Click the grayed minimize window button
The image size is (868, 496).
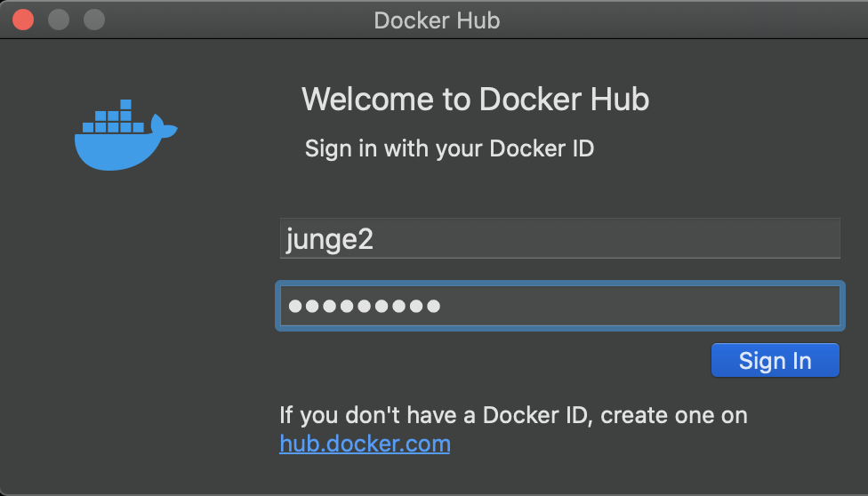(x=59, y=20)
